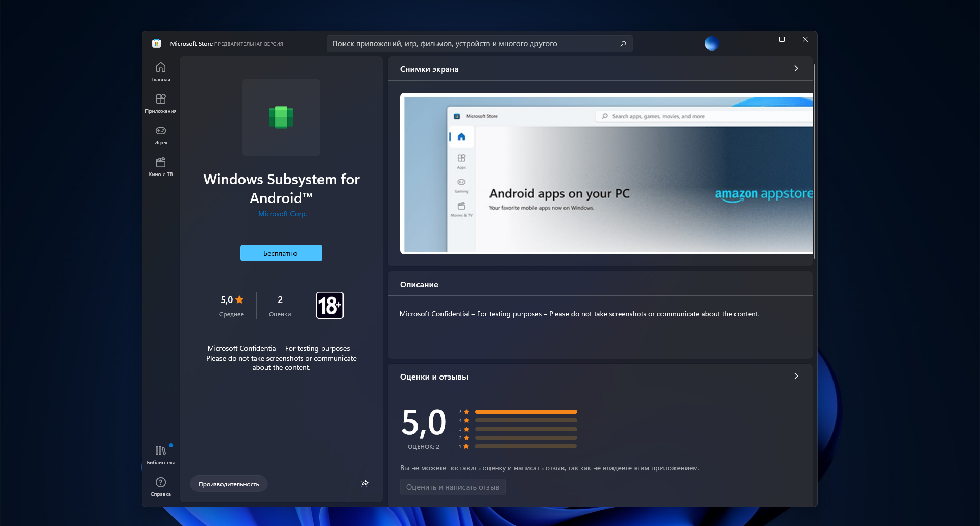
Task: Click the ОЦЕНОК: 2 label
Action: tap(423, 447)
